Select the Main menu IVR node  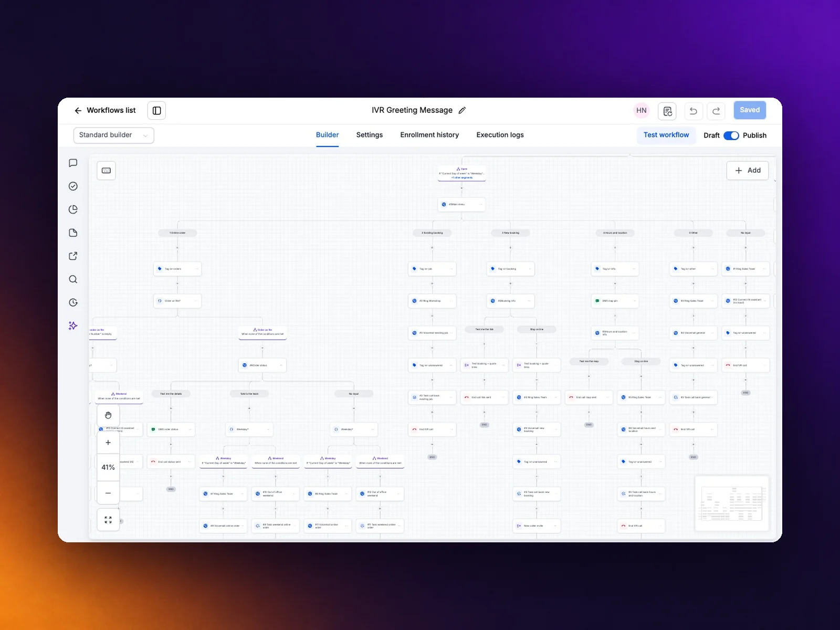point(461,204)
